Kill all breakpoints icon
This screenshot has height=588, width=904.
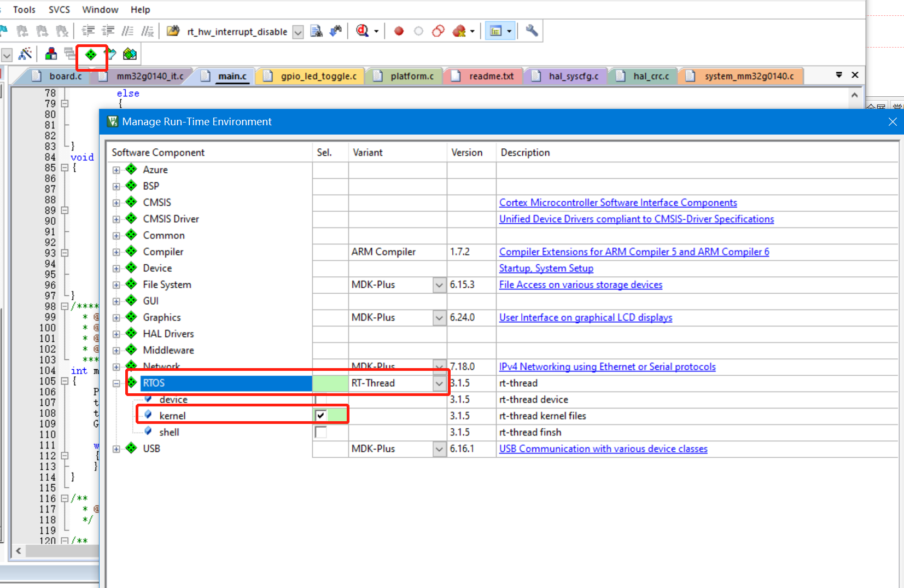pyautogui.click(x=459, y=31)
